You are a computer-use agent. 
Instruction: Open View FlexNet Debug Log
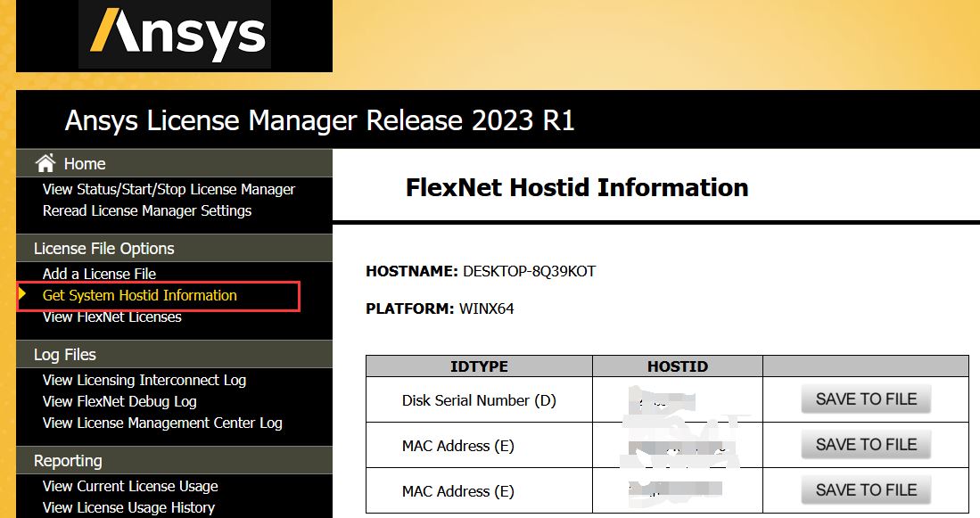pos(119,401)
